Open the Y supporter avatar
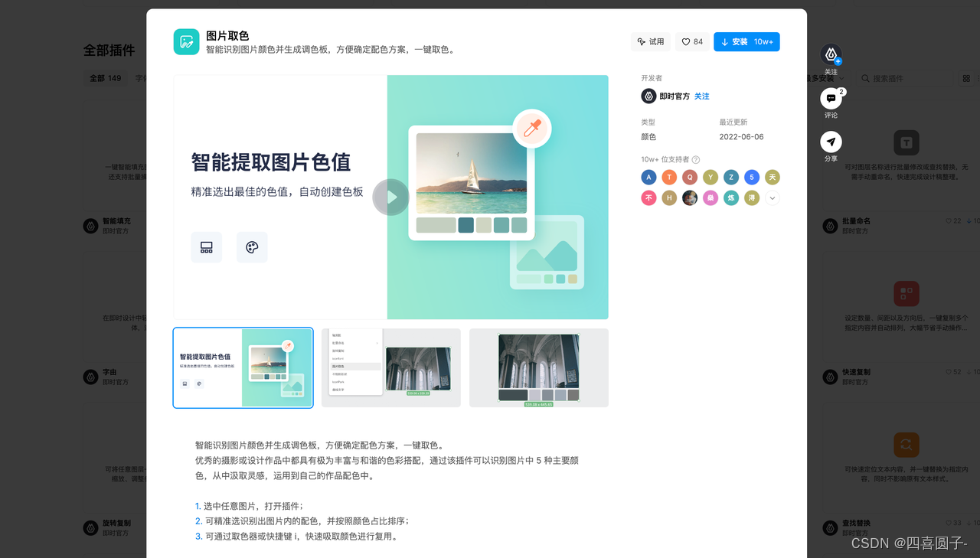 (710, 177)
